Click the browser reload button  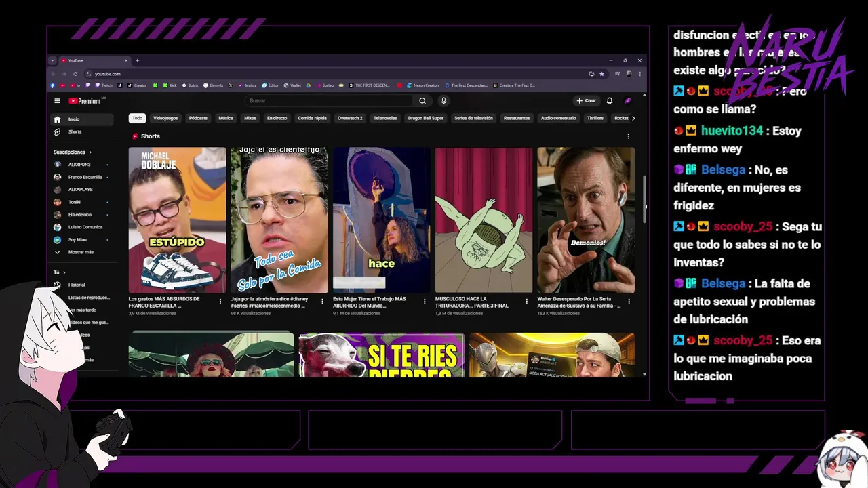click(75, 73)
